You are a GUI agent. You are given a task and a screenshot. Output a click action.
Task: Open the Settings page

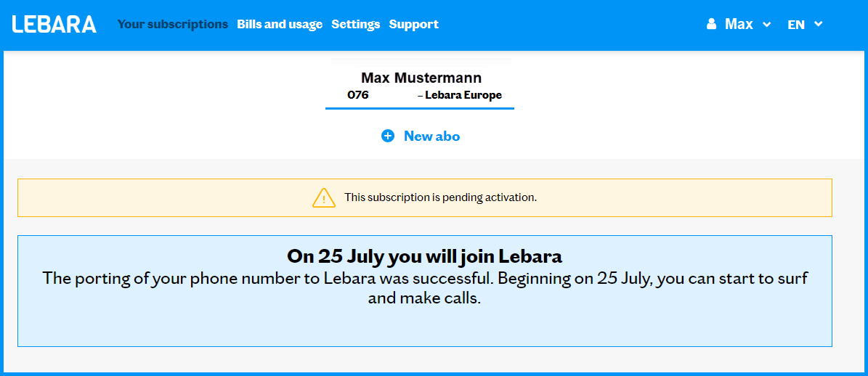coord(356,24)
